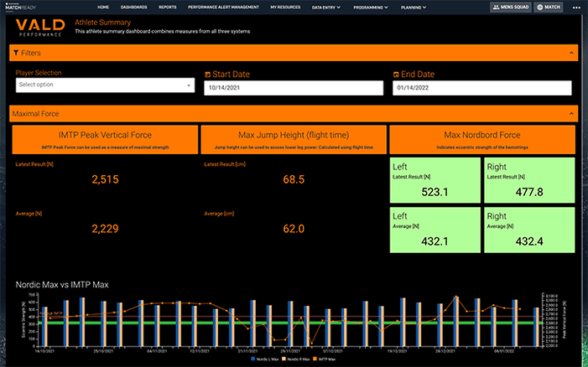Image resolution: width=588 pixels, height=367 pixels.
Task: Click the VALD Performance logo
Action: pyautogui.click(x=40, y=28)
